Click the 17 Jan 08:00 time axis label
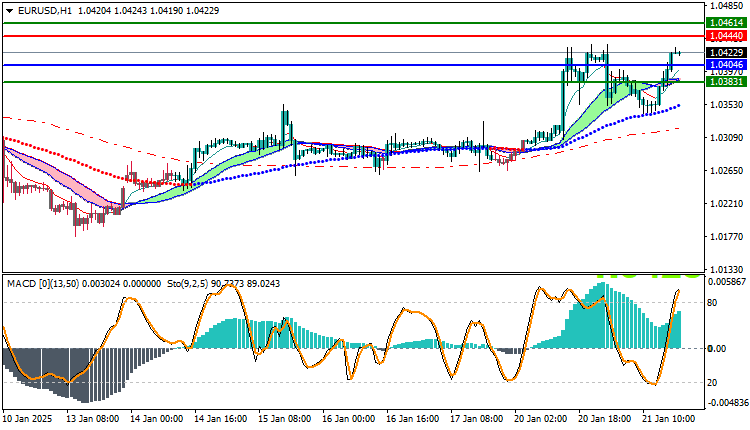Image resolution: width=750 pixels, height=430 pixels. click(476, 419)
